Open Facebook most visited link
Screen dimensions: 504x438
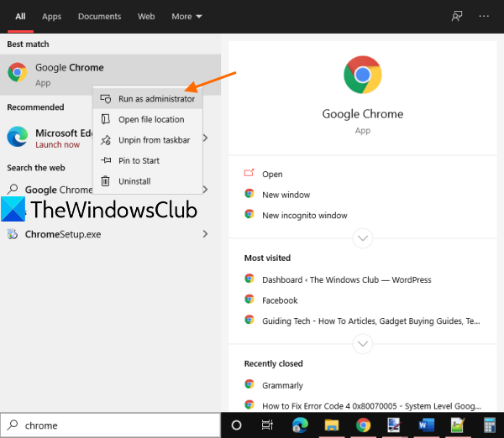point(280,300)
